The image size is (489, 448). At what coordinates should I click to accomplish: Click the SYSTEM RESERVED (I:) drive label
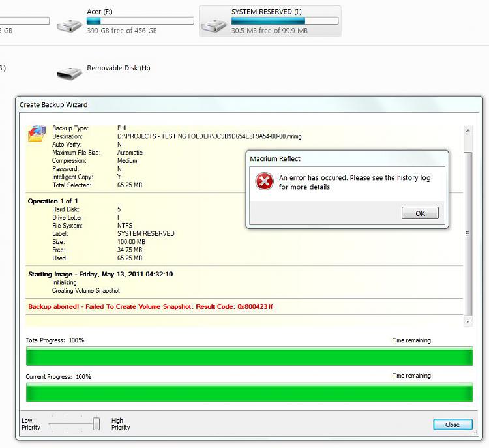[x=266, y=12]
